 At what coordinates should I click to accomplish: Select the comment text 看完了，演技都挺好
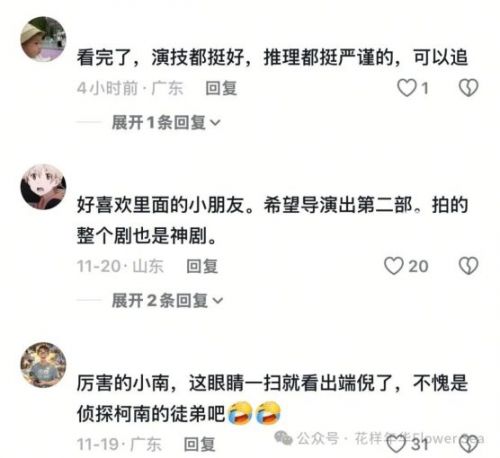[160, 57]
